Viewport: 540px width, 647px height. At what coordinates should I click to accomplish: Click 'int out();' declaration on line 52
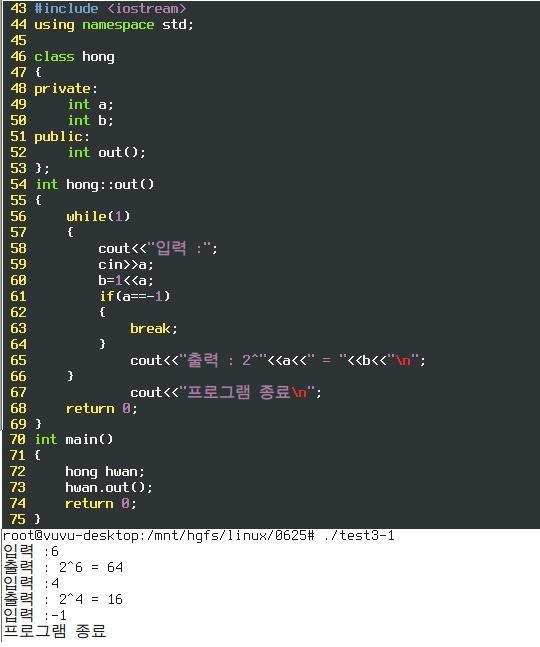[x=106, y=153]
